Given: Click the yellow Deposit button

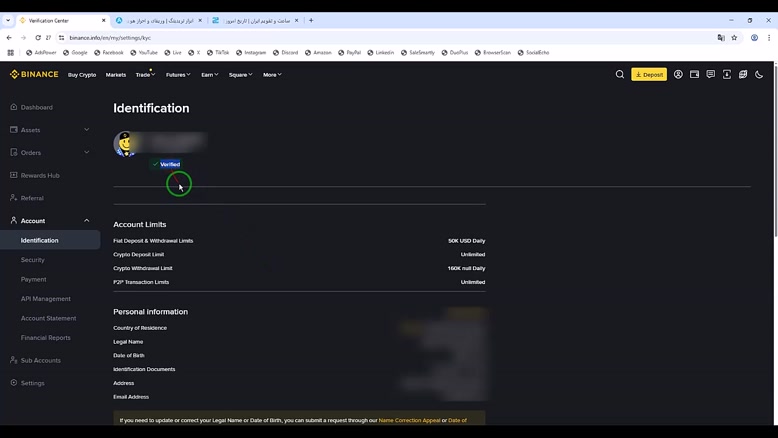Looking at the screenshot, I should 649,74.
